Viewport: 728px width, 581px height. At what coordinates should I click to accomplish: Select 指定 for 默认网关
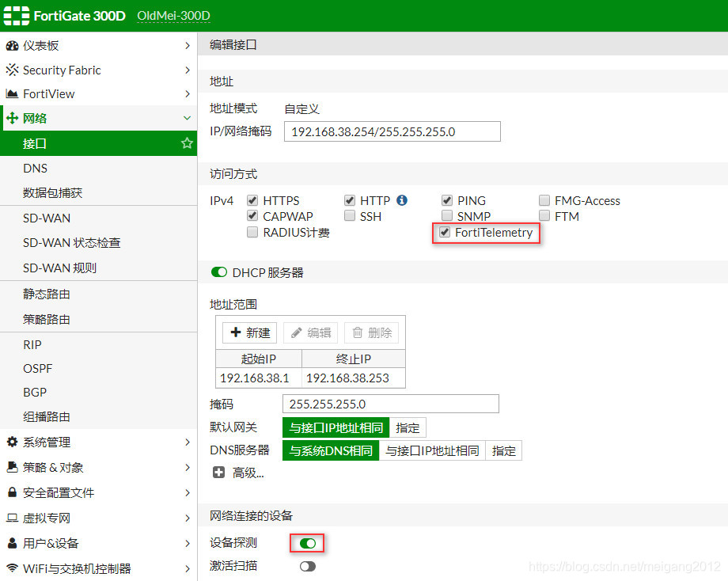coord(408,427)
